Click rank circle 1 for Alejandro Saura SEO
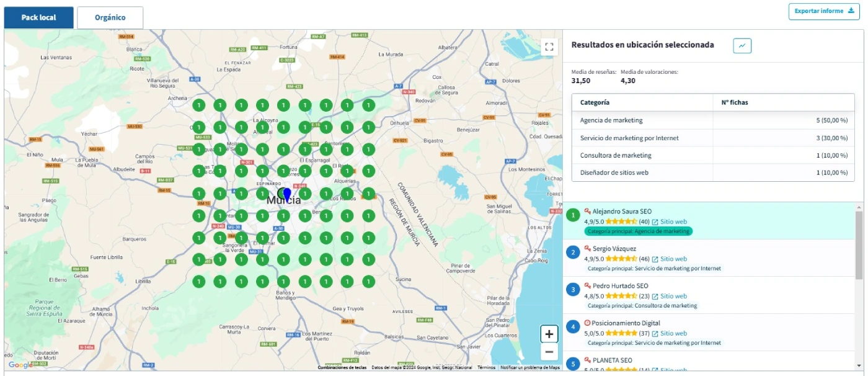Viewport: 868px width, 376px height. (573, 215)
